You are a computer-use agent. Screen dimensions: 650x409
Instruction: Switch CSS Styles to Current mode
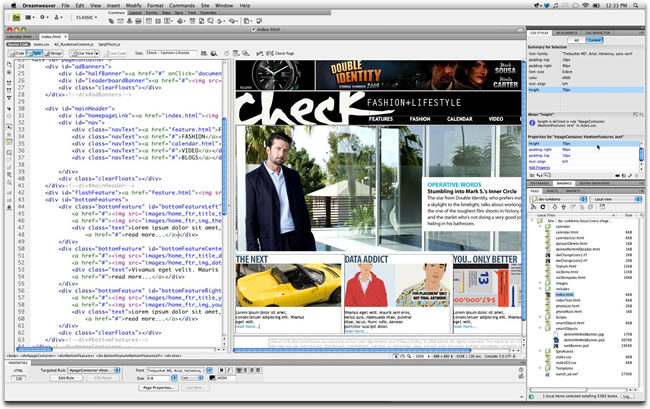[594, 40]
